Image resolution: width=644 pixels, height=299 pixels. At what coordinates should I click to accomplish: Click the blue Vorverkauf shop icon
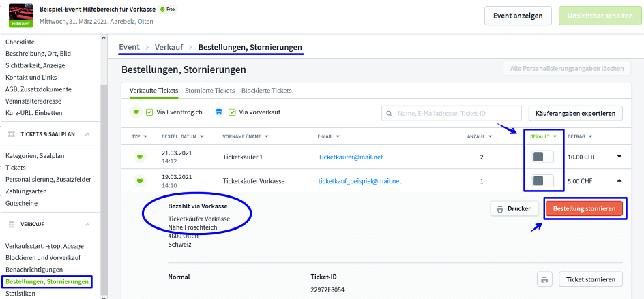tap(219, 112)
